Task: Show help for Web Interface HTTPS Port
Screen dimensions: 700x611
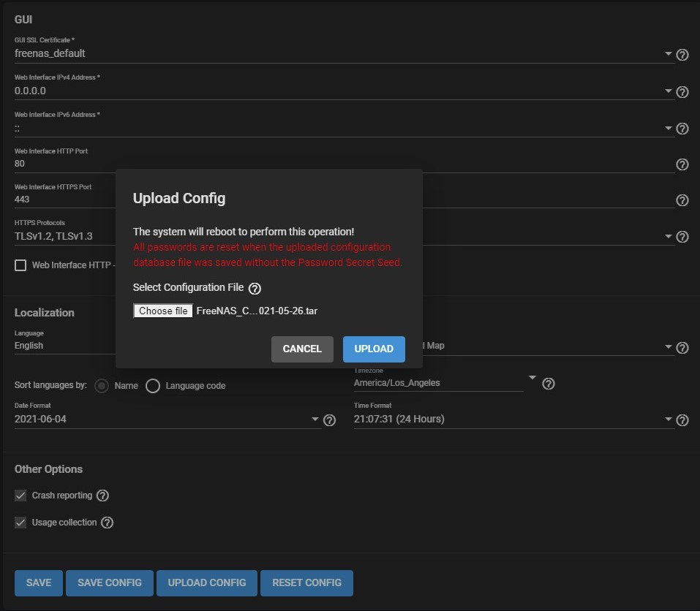Action: 682,200
